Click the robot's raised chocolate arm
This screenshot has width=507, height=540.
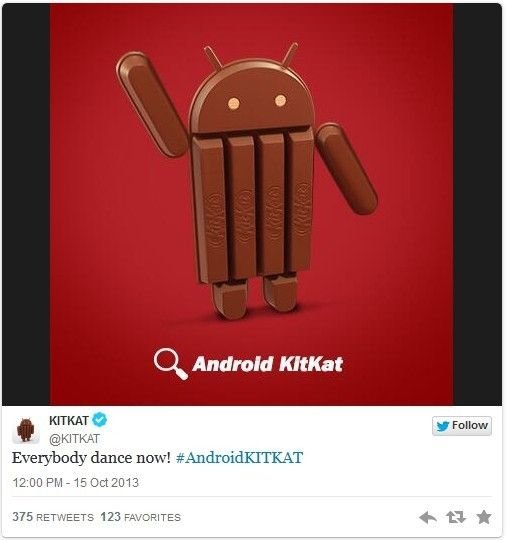(x=150, y=104)
